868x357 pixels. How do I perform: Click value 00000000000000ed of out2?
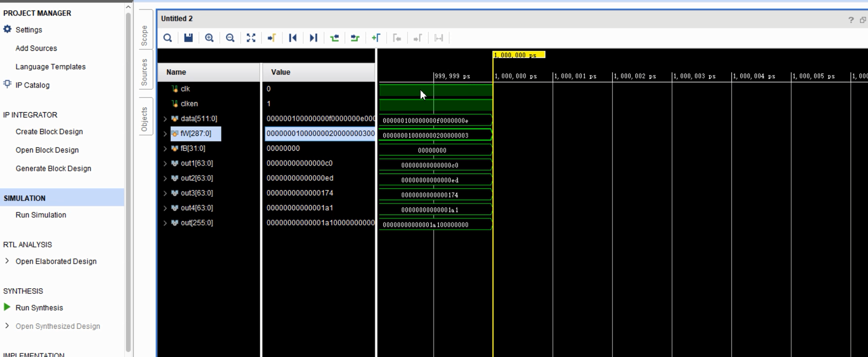(299, 178)
